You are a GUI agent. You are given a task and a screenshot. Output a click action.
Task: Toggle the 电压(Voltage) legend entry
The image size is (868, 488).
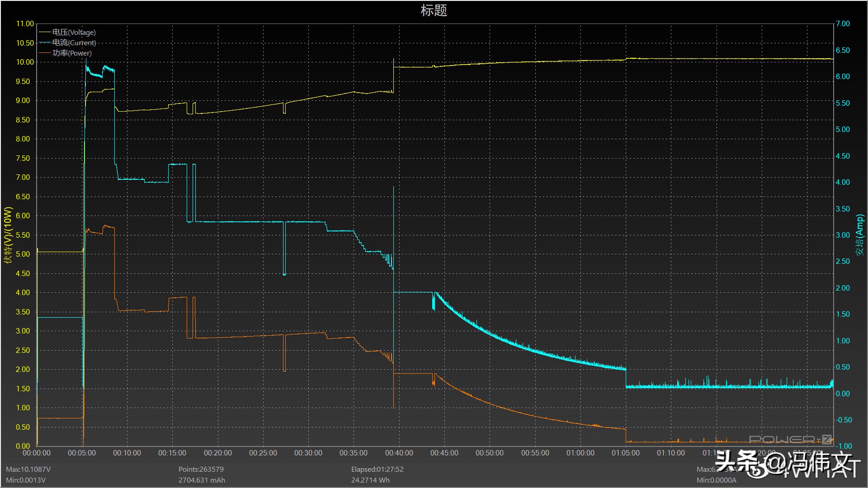tap(74, 32)
